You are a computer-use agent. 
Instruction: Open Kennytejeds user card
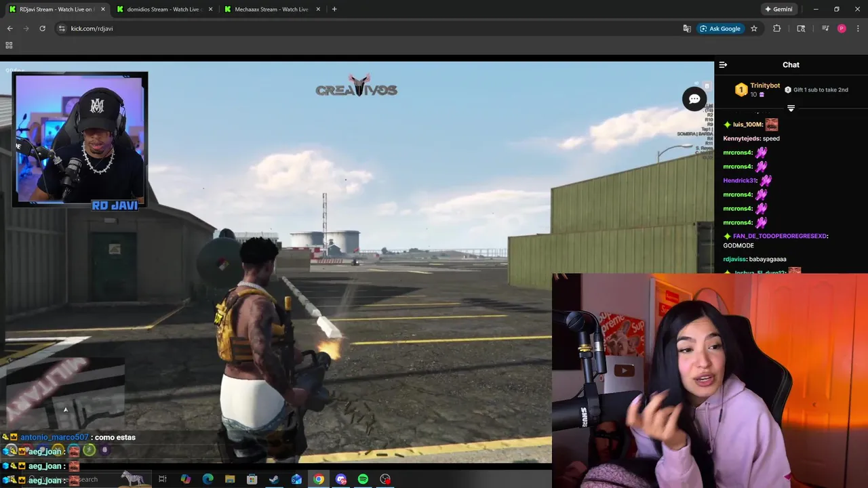pyautogui.click(x=741, y=138)
